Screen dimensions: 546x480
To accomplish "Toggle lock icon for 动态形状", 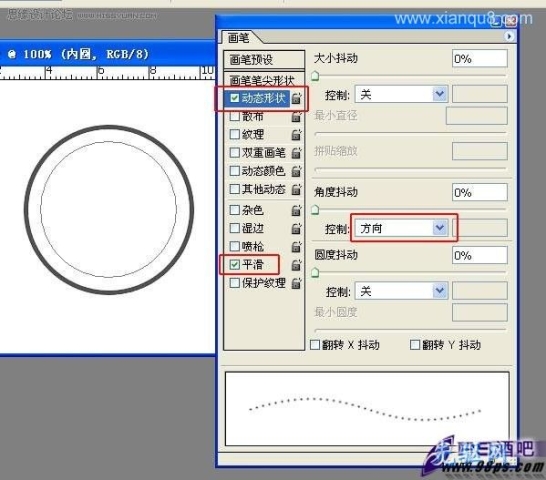I will pyautogui.click(x=296, y=98).
